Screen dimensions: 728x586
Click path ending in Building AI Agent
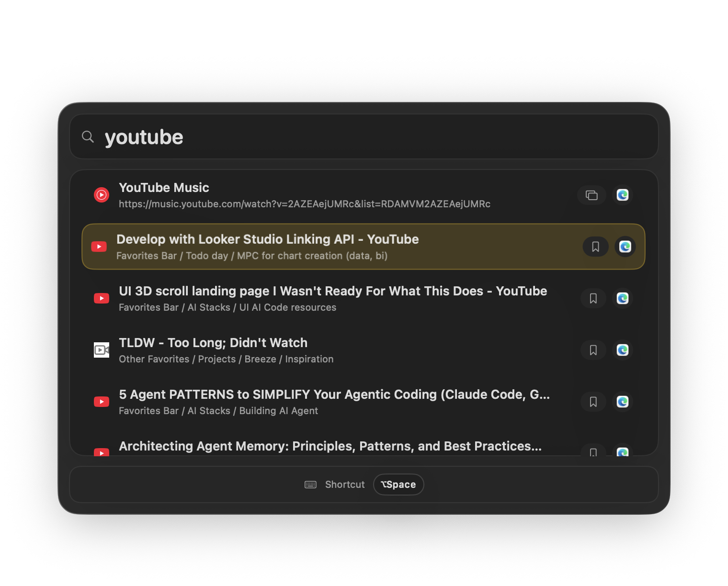(218, 411)
